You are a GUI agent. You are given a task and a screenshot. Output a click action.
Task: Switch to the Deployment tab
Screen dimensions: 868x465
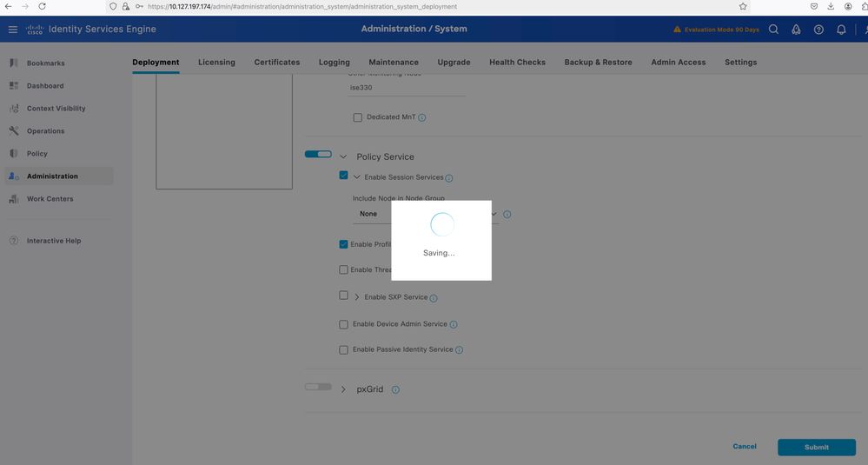156,62
